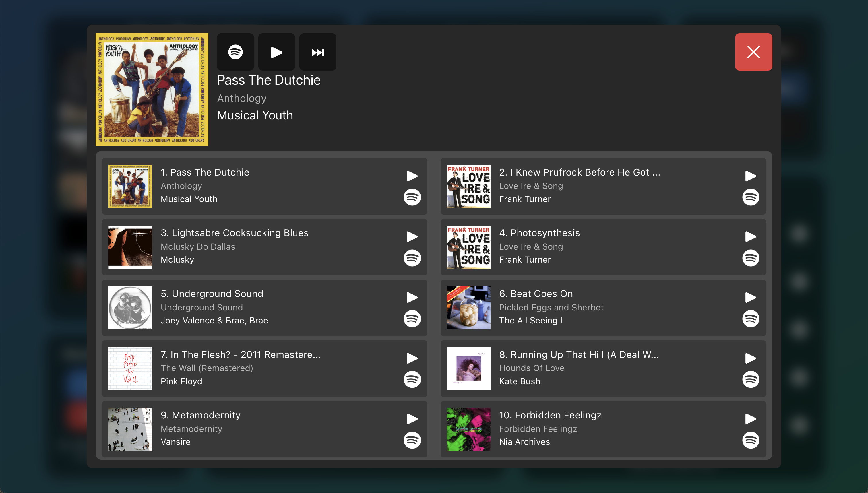Click header artist 'Musical Youth'
This screenshot has width=868, height=493.
255,115
